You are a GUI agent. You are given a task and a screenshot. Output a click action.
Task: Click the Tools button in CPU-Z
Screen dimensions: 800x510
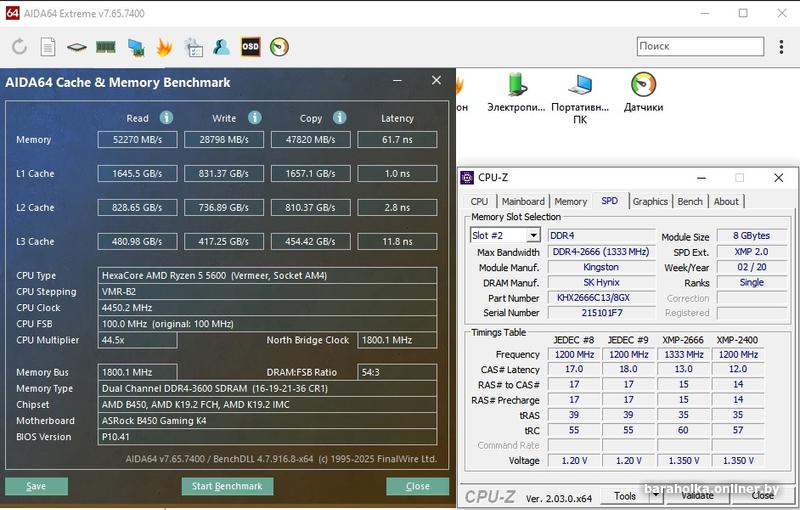point(625,495)
